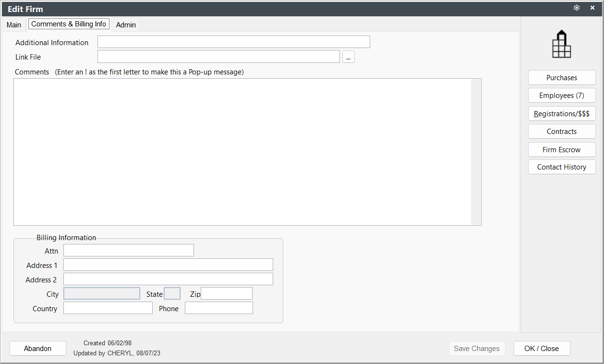Image resolution: width=604 pixels, height=364 pixels.
Task: View Employees (7) list
Action: [x=562, y=96]
